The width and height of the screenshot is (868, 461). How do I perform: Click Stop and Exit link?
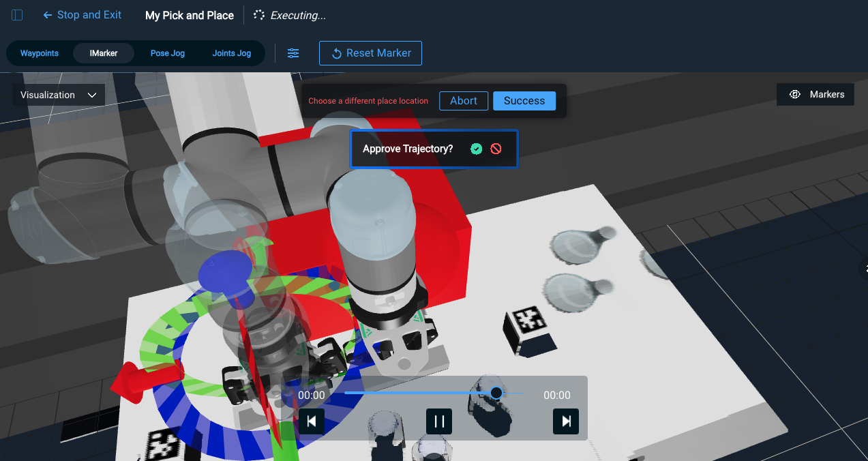pyautogui.click(x=83, y=15)
